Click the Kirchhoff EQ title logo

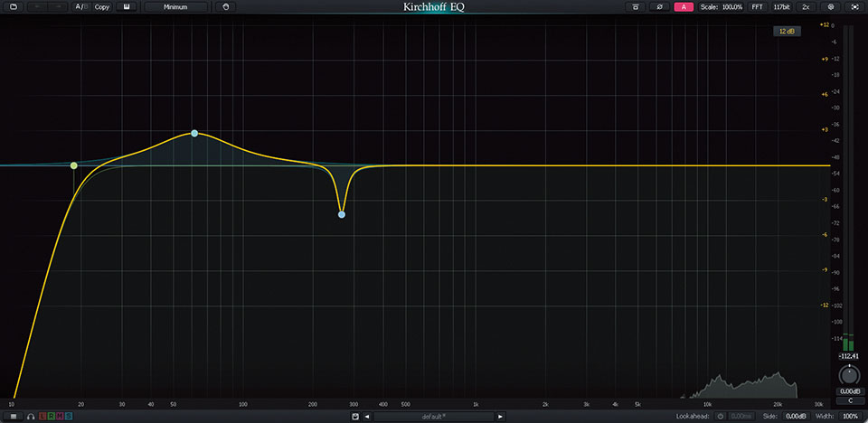click(433, 7)
